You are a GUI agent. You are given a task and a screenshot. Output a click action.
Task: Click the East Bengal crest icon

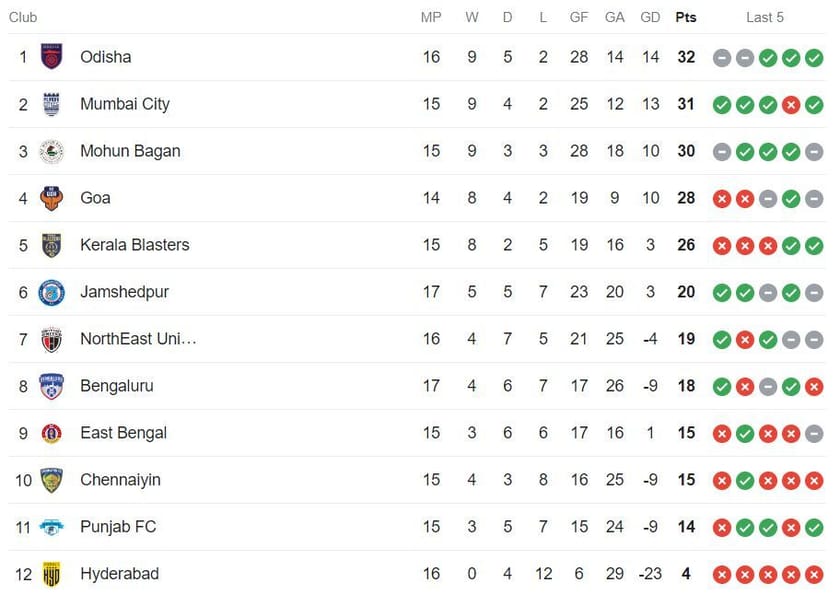click(51, 433)
